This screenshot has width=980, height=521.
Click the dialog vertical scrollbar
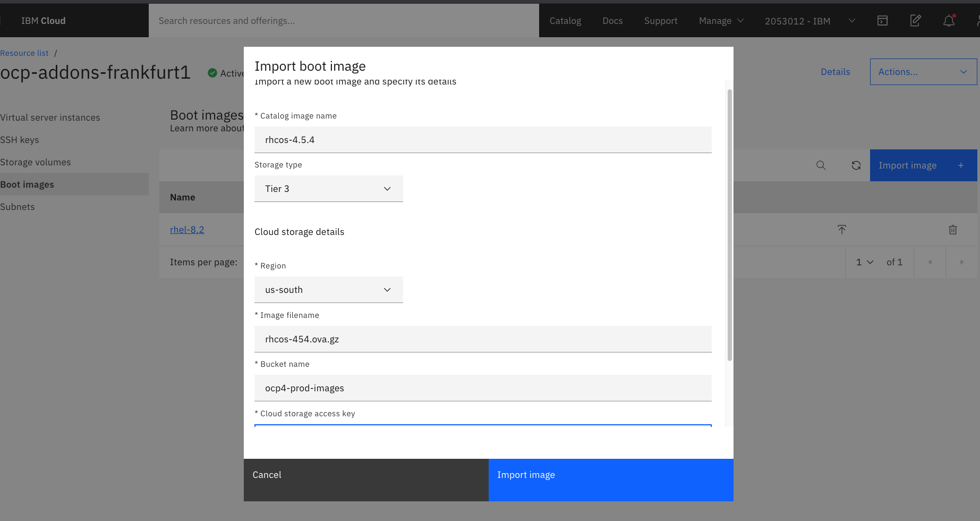[729, 225]
